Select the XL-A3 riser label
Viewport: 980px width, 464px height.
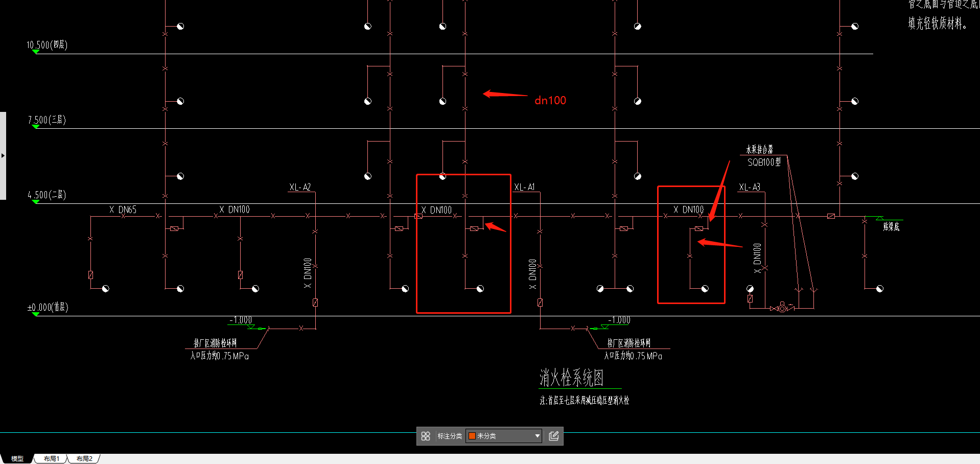[x=750, y=187]
